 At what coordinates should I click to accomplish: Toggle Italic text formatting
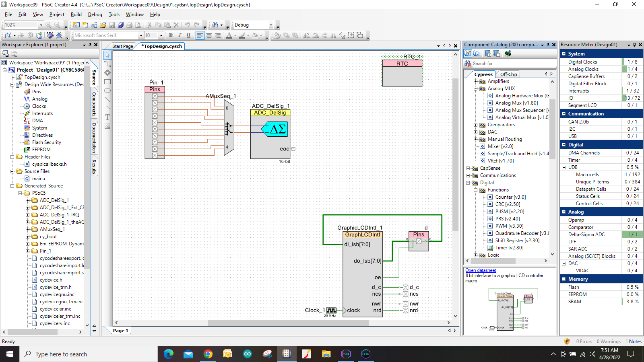click(x=180, y=35)
